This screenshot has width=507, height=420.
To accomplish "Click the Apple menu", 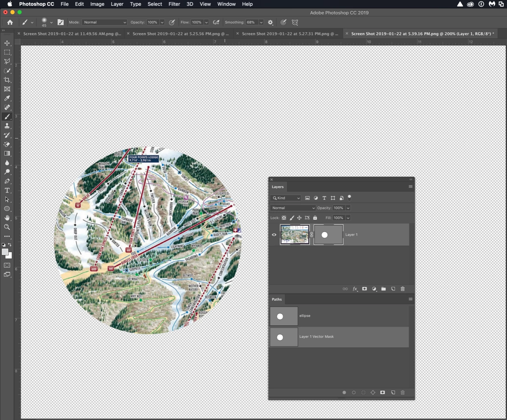I will 10,4.
